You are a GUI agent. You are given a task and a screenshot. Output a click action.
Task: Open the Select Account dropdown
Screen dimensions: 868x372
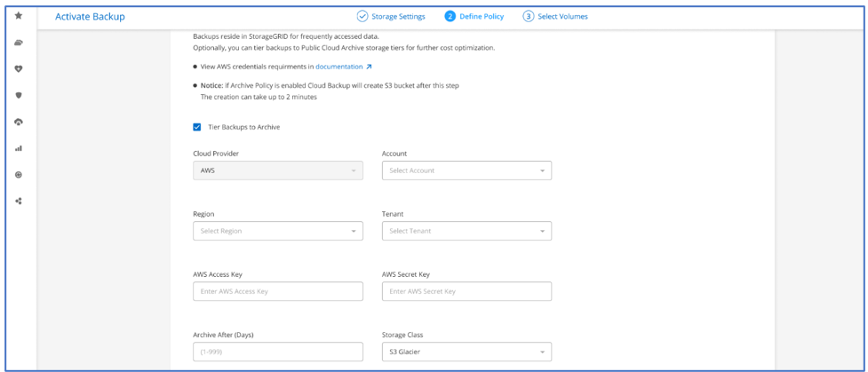pyautogui.click(x=466, y=170)
